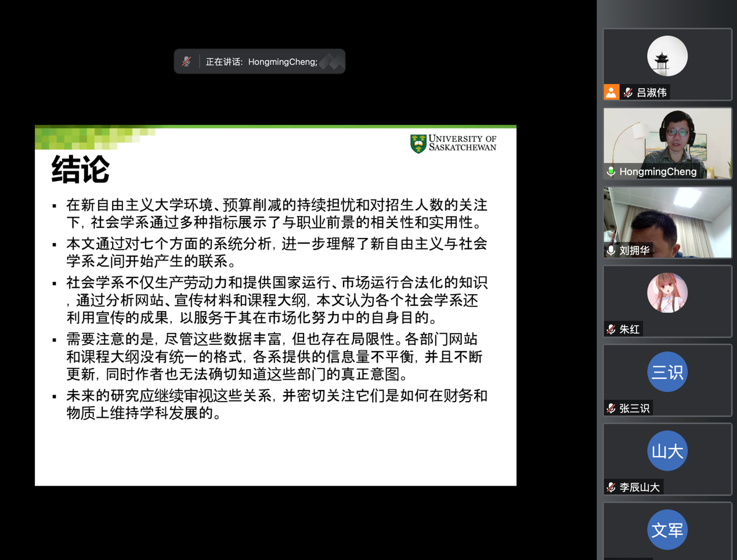
Task: Click the HongmingCheng name label
Action: (657, 172)
